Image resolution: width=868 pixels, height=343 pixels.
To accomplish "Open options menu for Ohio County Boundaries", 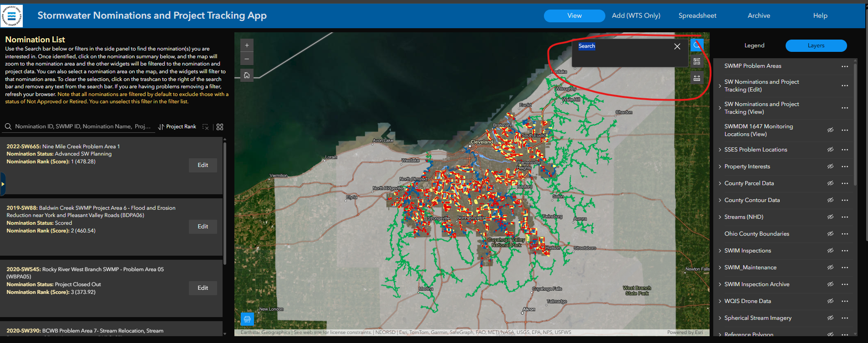I will click(845, 234).
